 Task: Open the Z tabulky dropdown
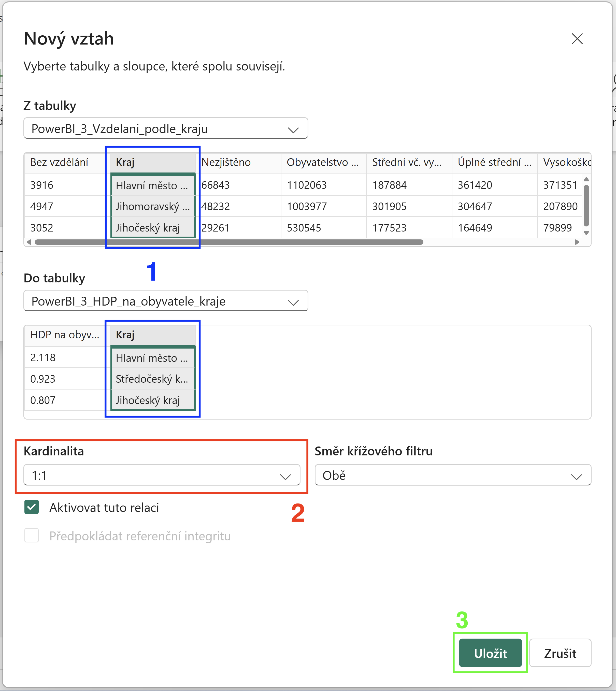(x=165, y=128)
